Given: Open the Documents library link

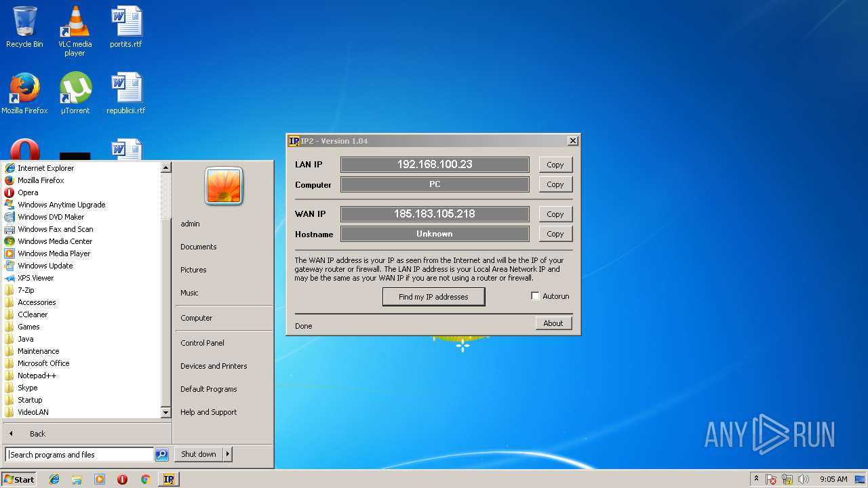Looking at the screenshot, I should [198, 247].
